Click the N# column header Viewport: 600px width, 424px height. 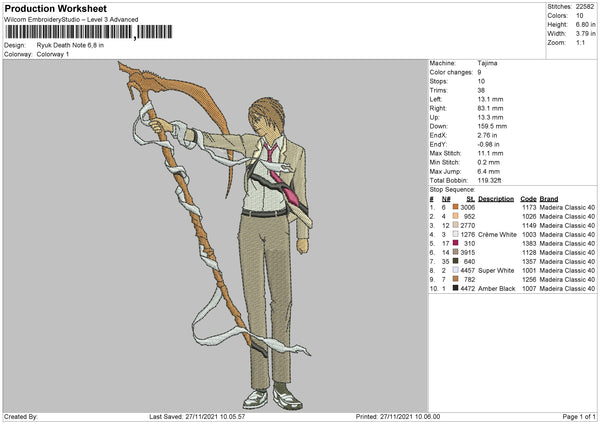coord(446,199)
